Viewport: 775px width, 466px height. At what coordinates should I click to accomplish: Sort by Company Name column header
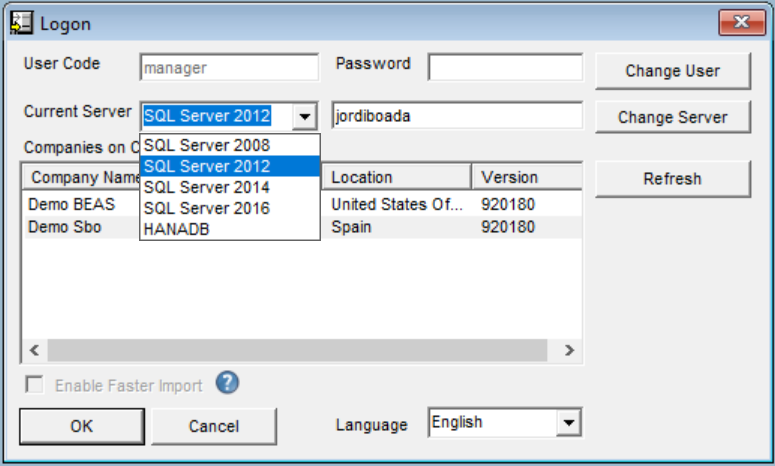82,177
